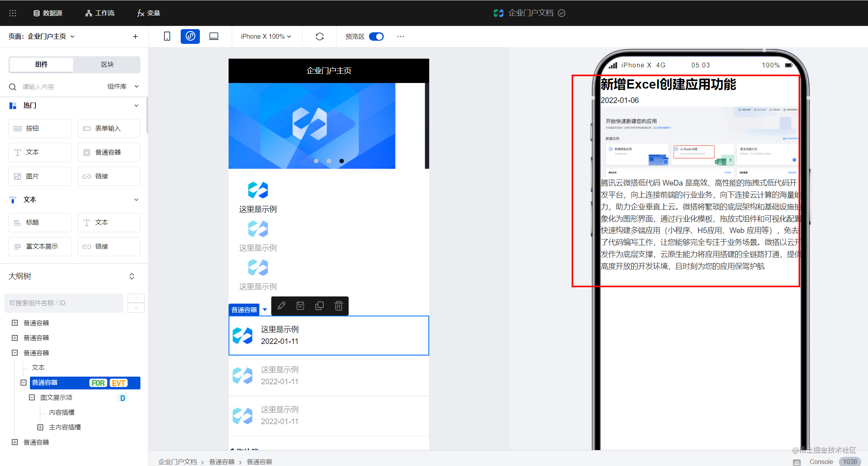Duplicate the selected container
This screenshot has width=868, height=466.
320,306
